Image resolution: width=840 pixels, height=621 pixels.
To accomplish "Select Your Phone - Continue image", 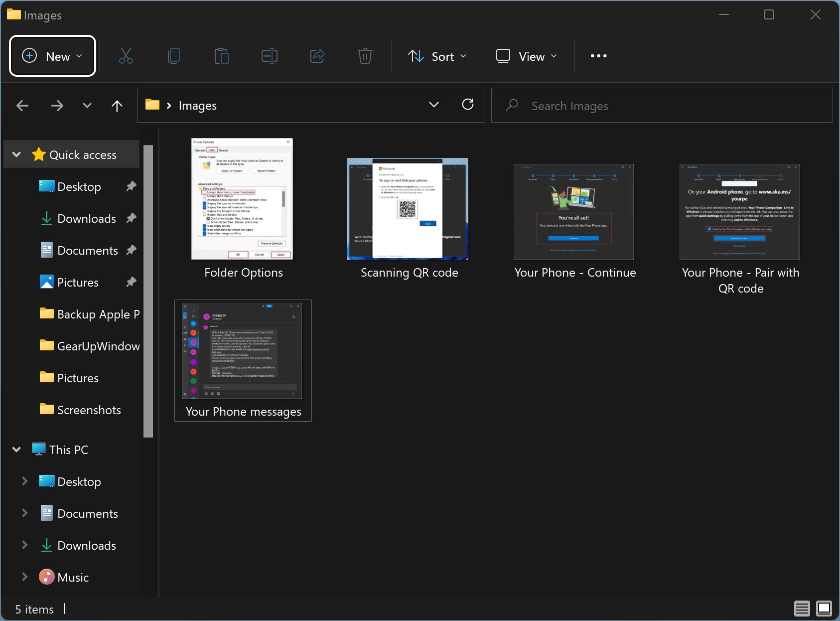I will tap(573, 212).
